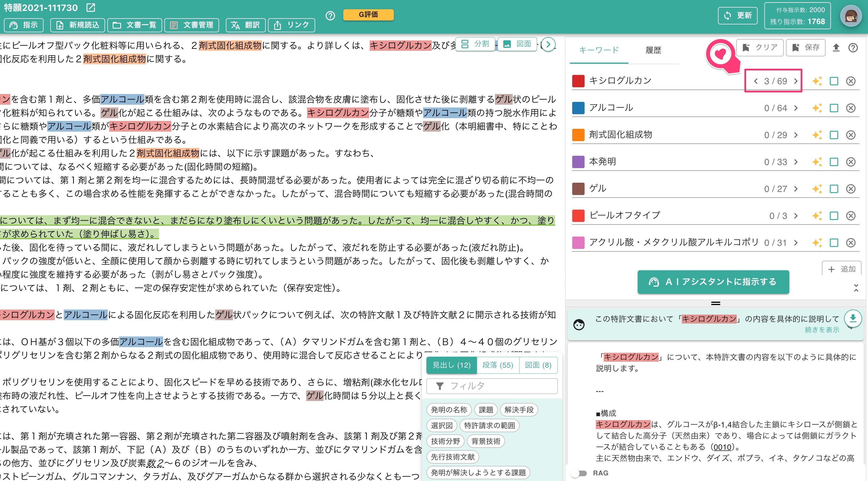This screenshot has width=868, height=481.
Task: Select the 見出し (12) tab
Action: pos(451,365)
